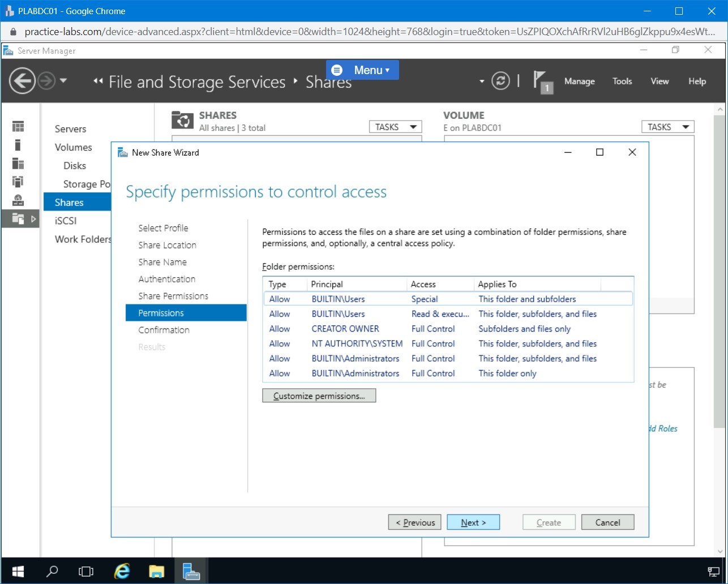728x584 pixels.
Task: Click the Cancel button in wizard
Action: click(607, 522)
